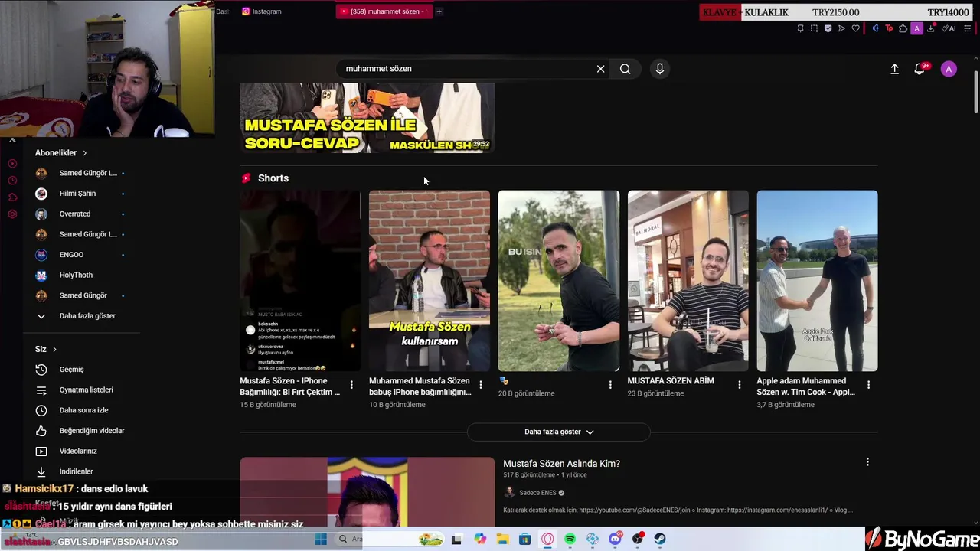The image size is (980, 551).
Task: Open options menu for MUSTAFA SÖZEN ABİM short
Action: 740,384
